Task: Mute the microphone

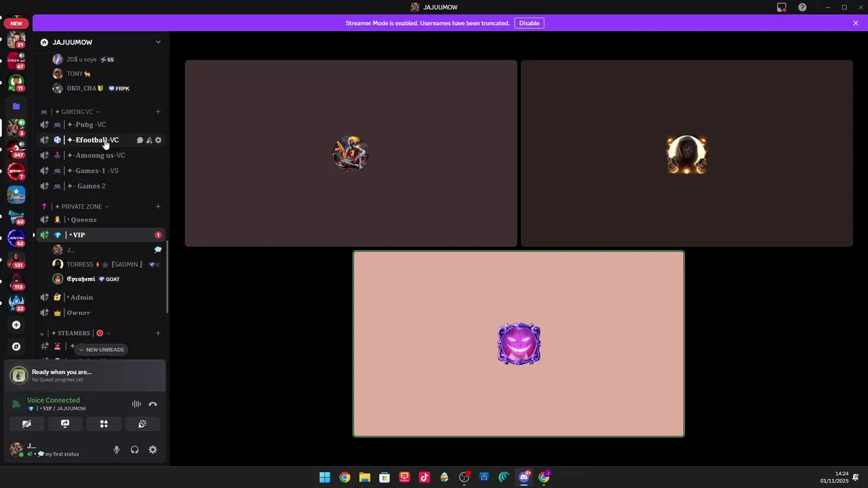Action: [117, 449]
